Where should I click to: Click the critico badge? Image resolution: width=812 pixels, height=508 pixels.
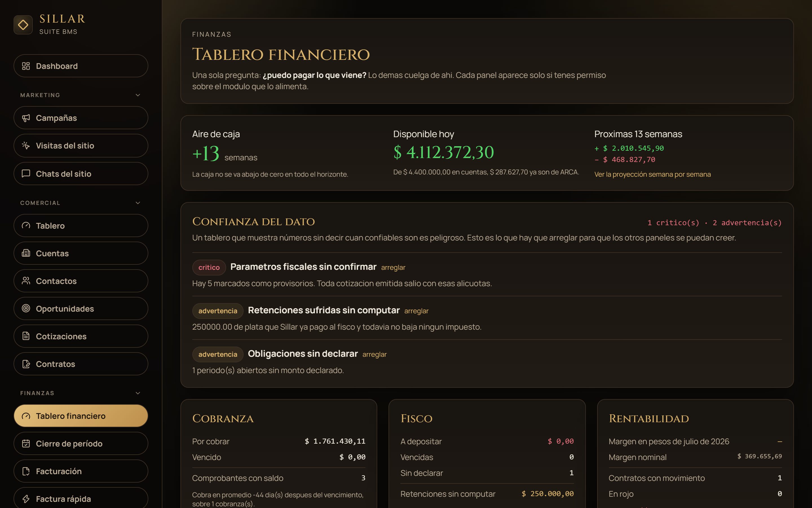coord(209,268)
